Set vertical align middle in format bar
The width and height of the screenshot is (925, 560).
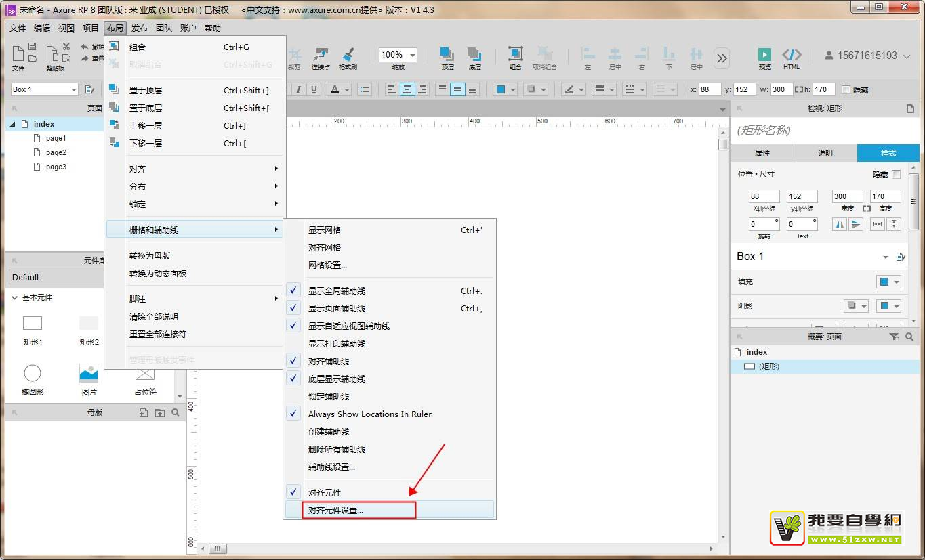[x=457, y=89]
